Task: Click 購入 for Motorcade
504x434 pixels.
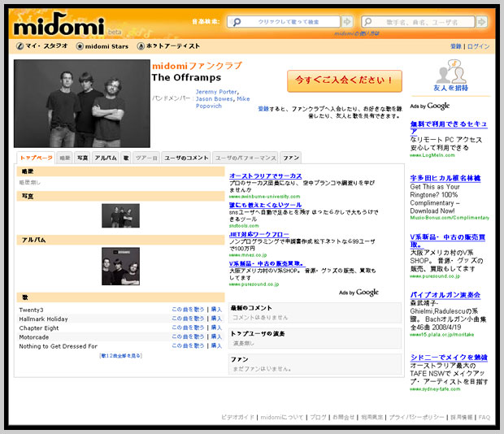Action: 216,336
